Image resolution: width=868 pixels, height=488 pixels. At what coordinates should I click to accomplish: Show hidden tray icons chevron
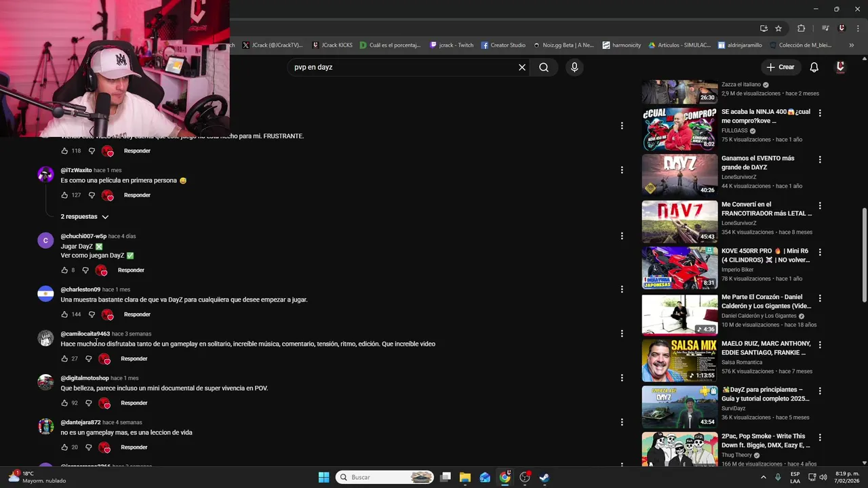(x=764, y=477)
